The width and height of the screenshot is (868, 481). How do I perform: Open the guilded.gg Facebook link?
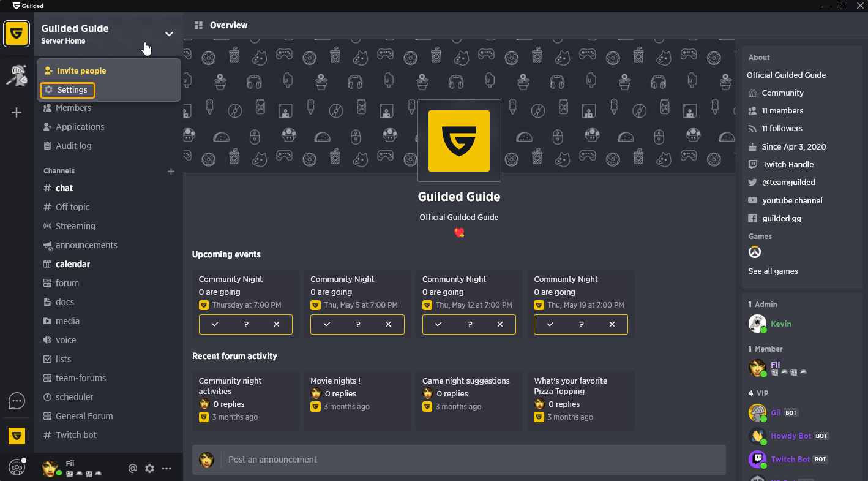[x=782, y=218]
